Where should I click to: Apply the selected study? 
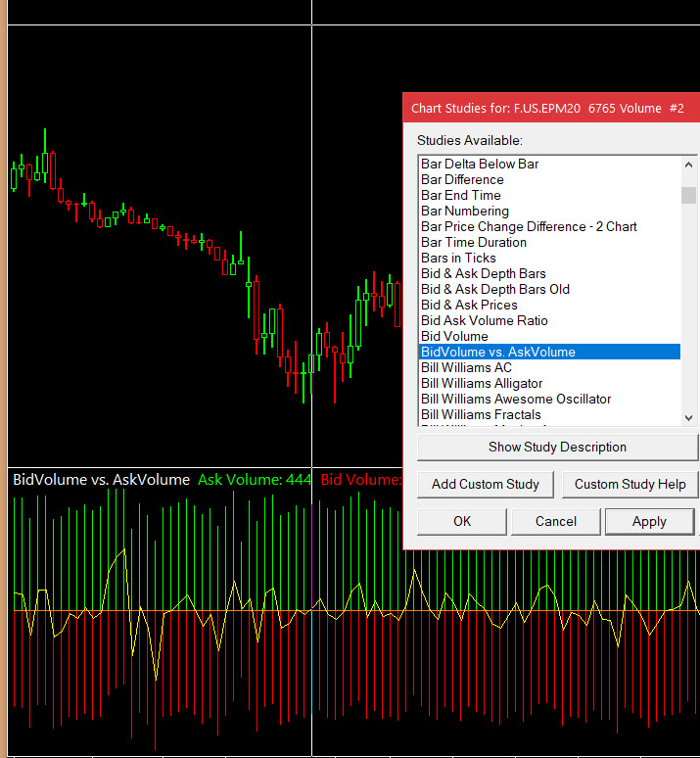coord(649,521)
